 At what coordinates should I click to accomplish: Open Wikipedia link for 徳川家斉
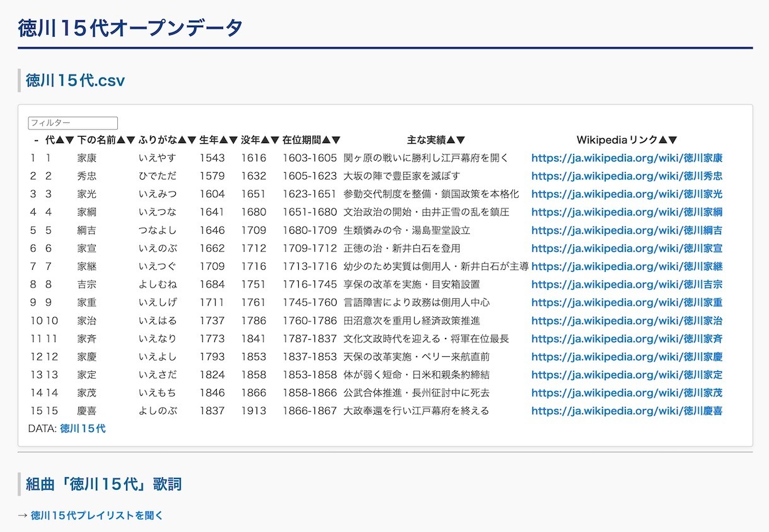coord(627,338)
